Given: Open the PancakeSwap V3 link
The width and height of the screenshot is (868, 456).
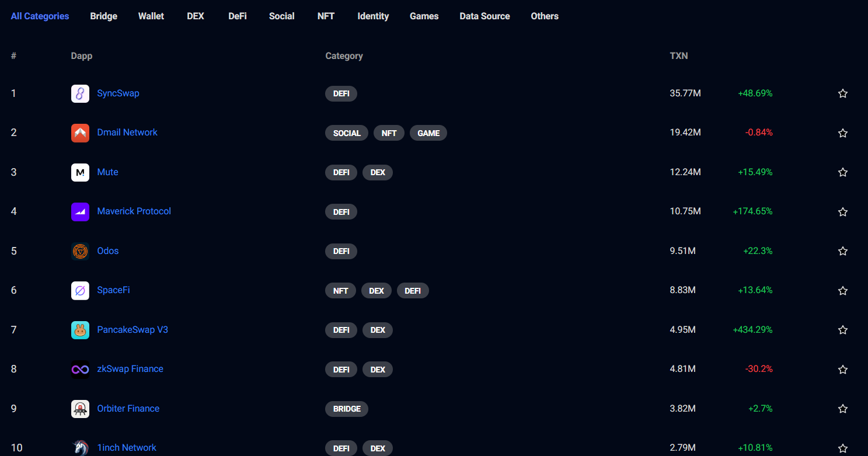Looking at the screenshot, I should (133, 330).
